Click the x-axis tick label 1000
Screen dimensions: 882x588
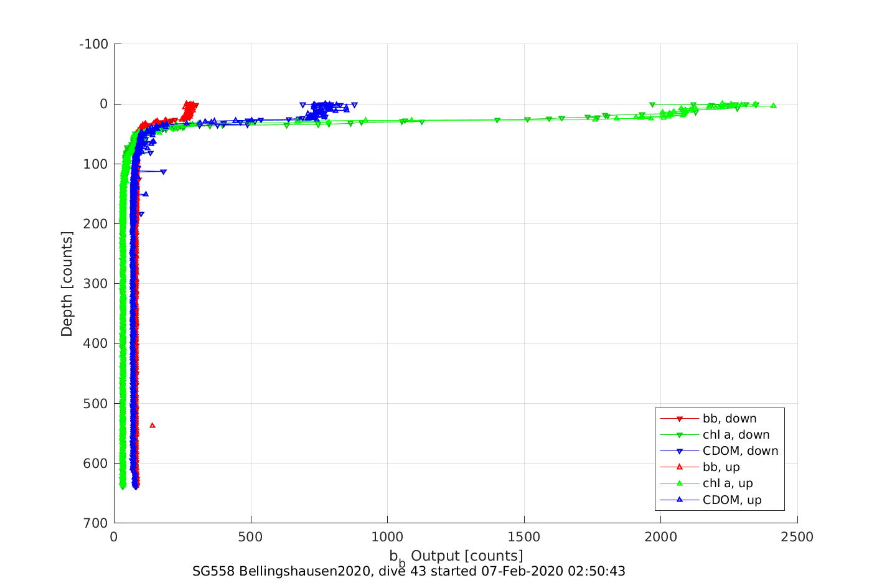click(x=387, y=537)
